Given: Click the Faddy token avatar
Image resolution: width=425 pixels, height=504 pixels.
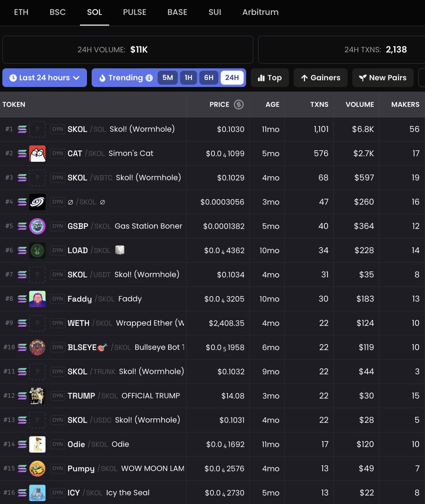Looking at the screenshot, I should tap(37, 299).
